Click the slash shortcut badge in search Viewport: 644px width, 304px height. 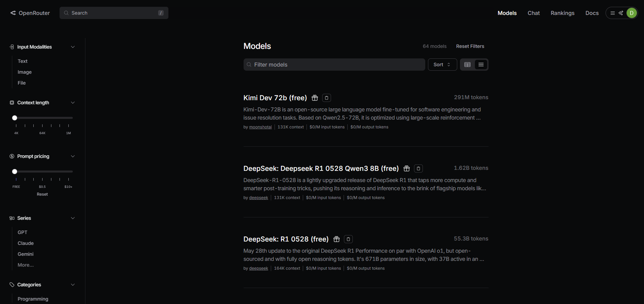[x=161, y=13]
